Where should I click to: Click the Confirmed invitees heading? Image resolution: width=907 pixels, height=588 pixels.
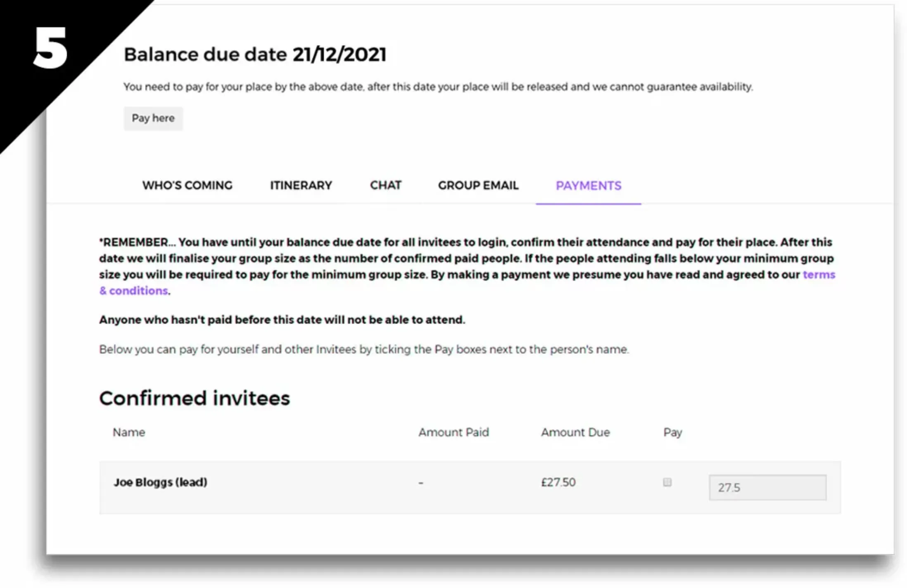pos(194,398)
